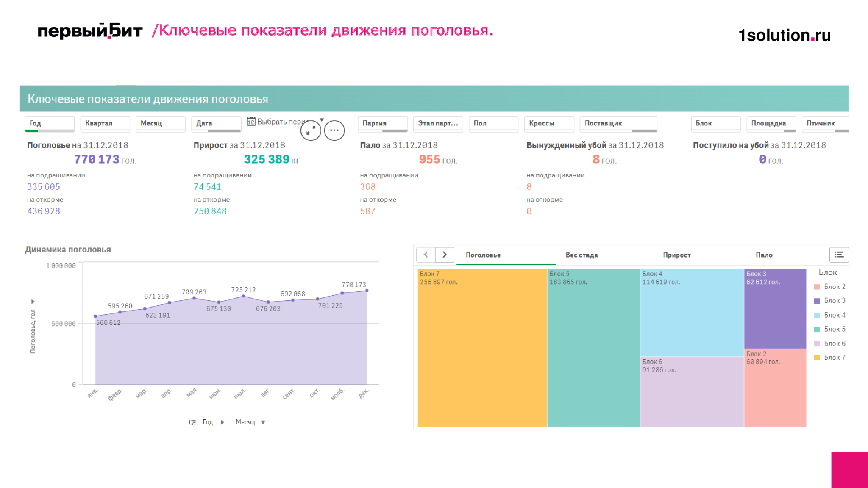Switch to the Пало tab

(x=764, y=255)
